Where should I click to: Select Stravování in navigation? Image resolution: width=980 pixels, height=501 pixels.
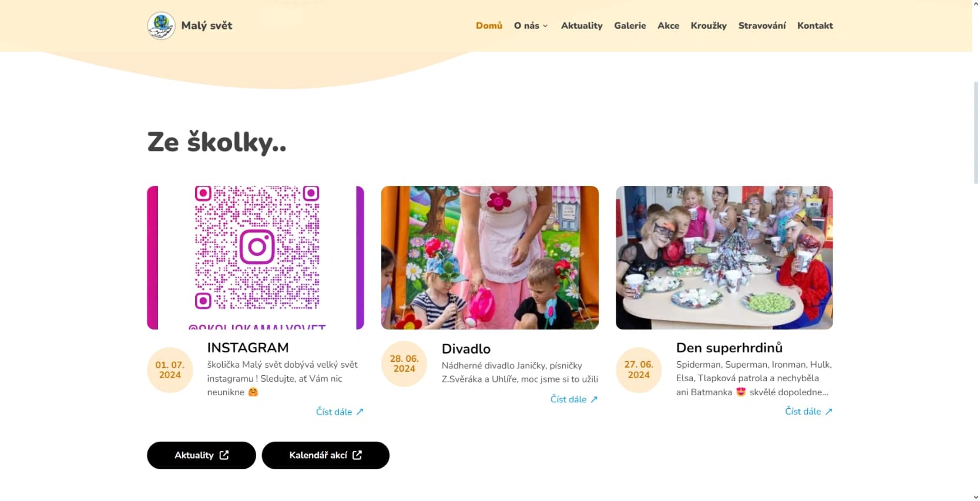(762, 26)
